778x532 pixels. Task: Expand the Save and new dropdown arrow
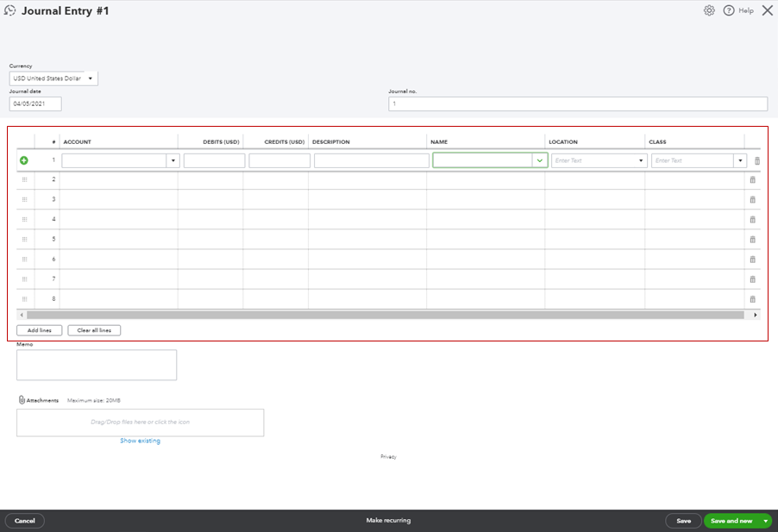[x=765, y=521]
